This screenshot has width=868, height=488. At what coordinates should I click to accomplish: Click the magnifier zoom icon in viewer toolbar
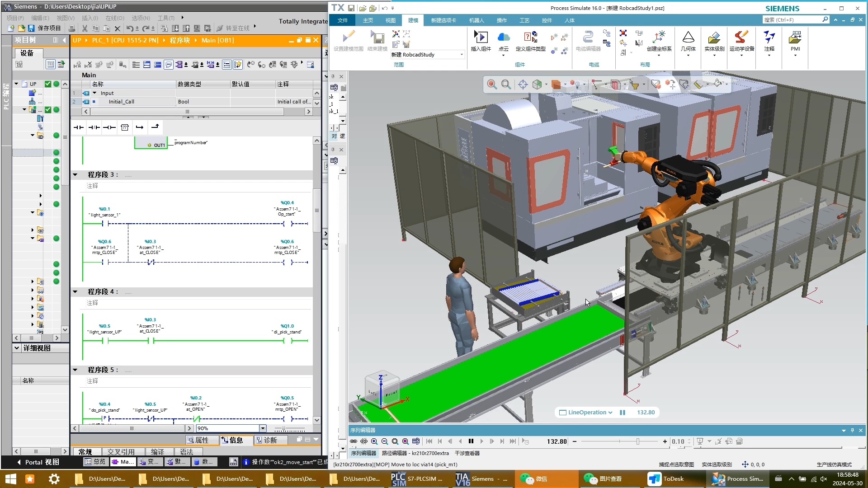[506, 84]
